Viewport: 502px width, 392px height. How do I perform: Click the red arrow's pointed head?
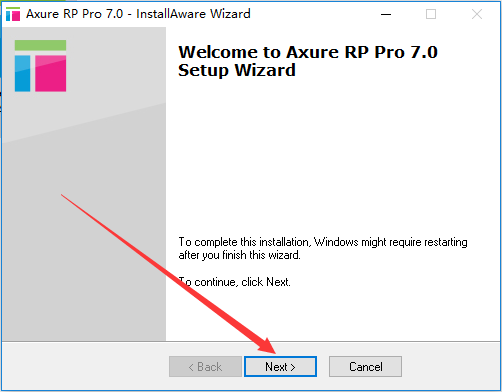tap(268, 347)
